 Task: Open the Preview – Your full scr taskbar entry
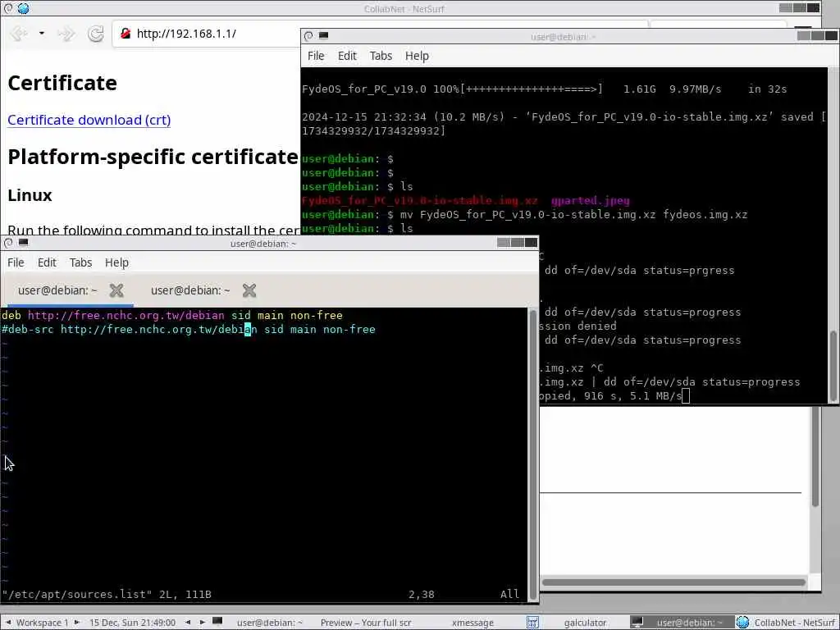point(365,623)
